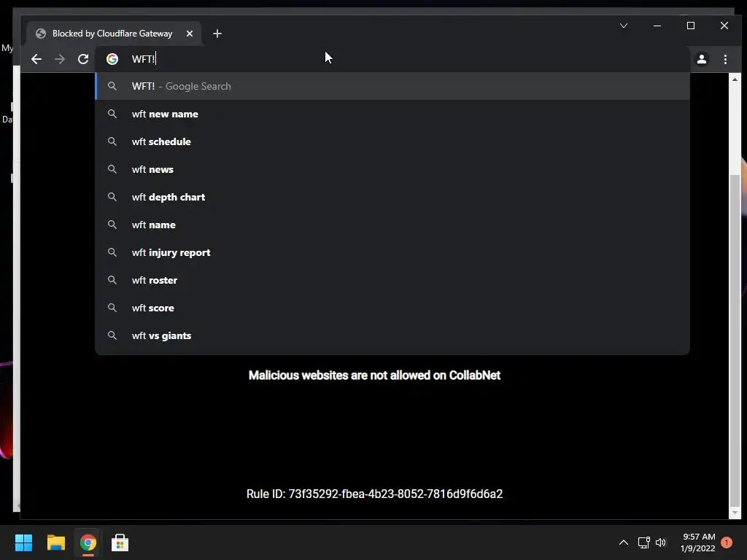Click the magnifier icon beside 'wft depth chart'
Screen dimensions: 747x560
112,197
